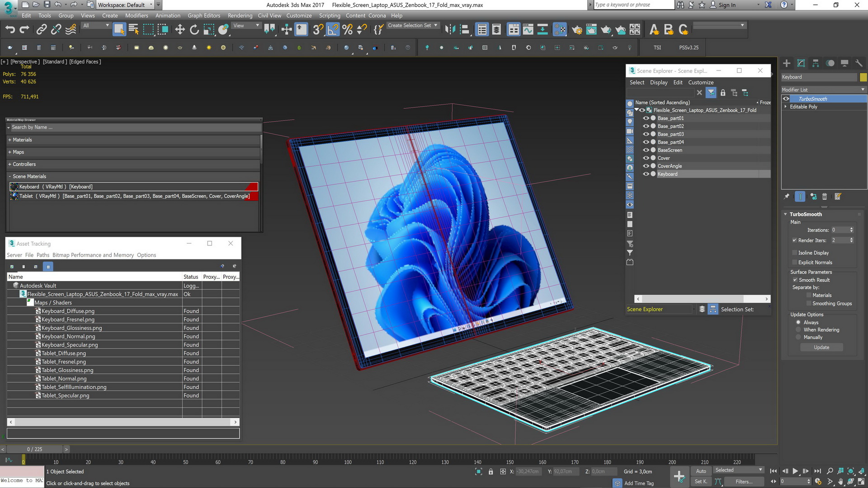The width and height of the screenshot is (868, 488).
Task: Activate the Select Object tool
Action: (119, 30)
